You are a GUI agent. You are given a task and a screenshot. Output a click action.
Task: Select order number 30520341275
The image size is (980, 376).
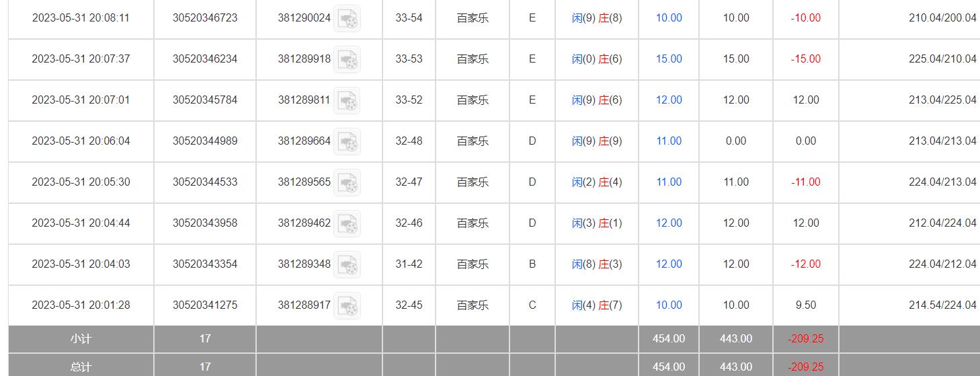point(205,305)
